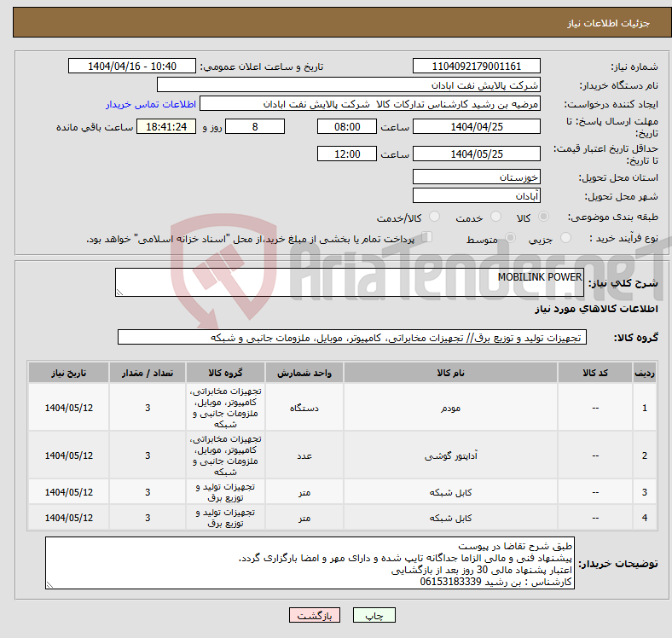Select the کالا/خدمت radio button
Viewport: 672px width, 638px height.
435,217
